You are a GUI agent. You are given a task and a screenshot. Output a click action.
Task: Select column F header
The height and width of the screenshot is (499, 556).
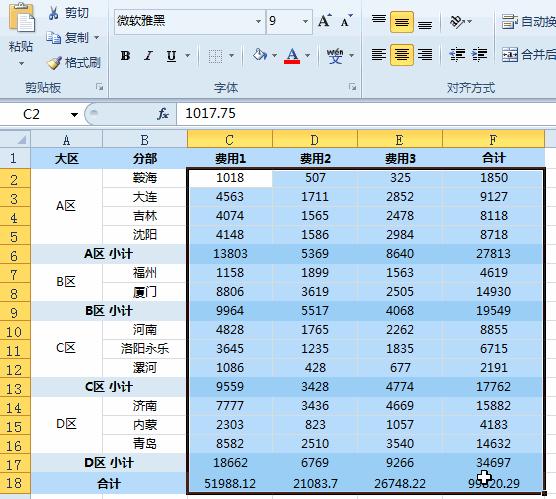pyautogui.click(x=493, y=140)
